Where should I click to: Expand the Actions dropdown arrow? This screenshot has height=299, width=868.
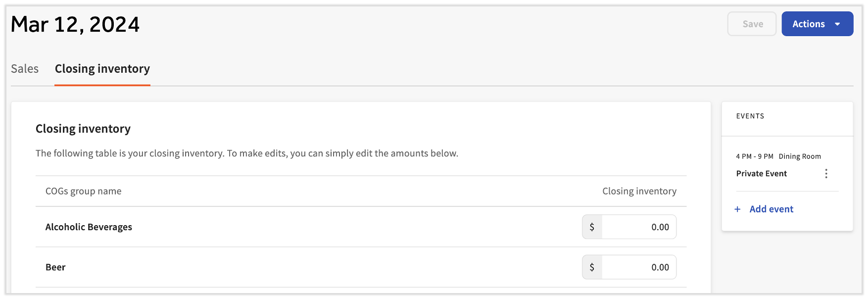click(x=837, y=24)
